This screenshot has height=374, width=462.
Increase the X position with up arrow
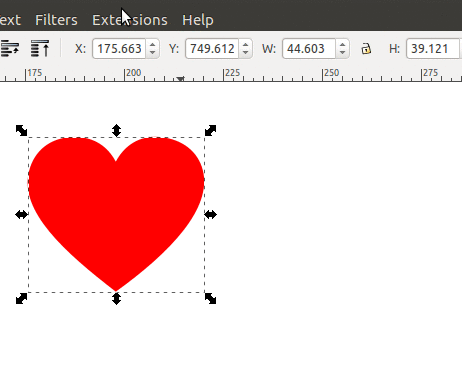tap(152, 45)
